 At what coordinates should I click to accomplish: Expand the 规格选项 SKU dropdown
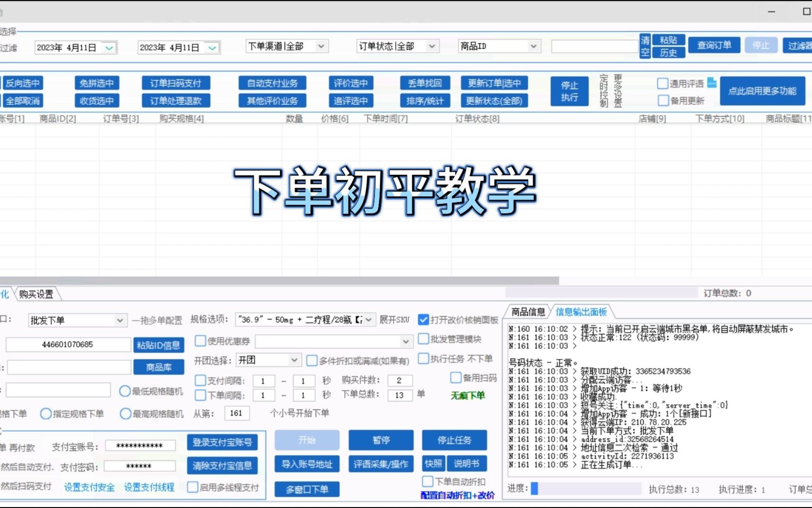tap(369, 320)
